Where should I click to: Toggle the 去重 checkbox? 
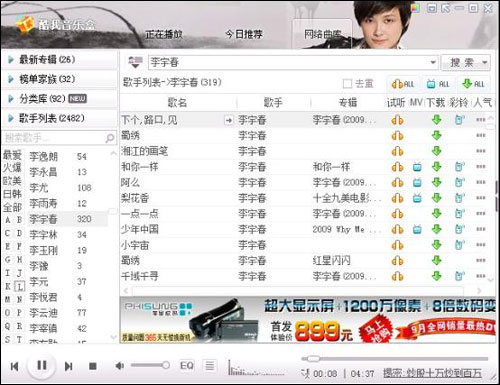[347, 83]
